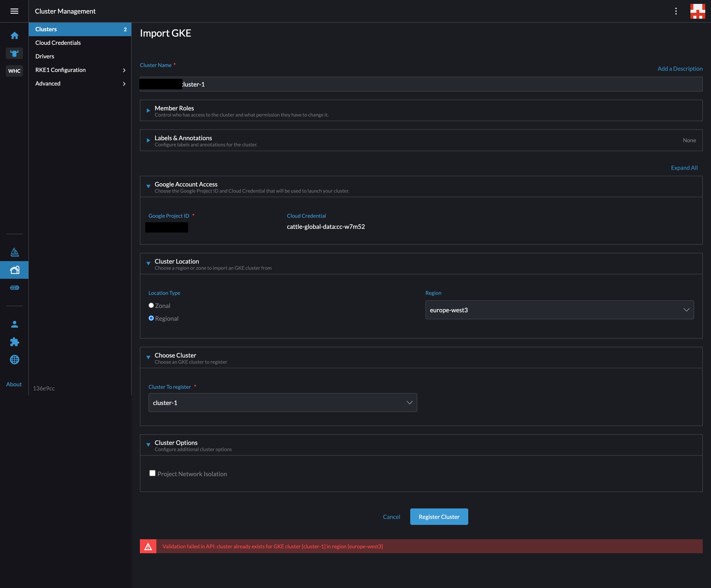Viewport: 711px width, 588px height.
Task: Open the sailboat Continuous Delivery icon
Action: [14, 252]
